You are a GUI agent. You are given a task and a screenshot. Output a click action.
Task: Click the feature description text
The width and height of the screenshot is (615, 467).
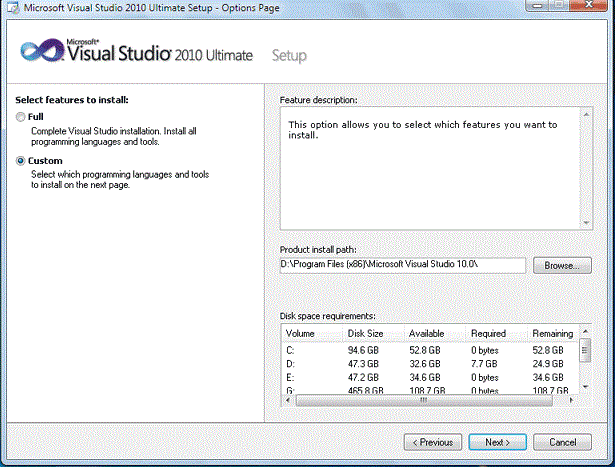[423, 130]
